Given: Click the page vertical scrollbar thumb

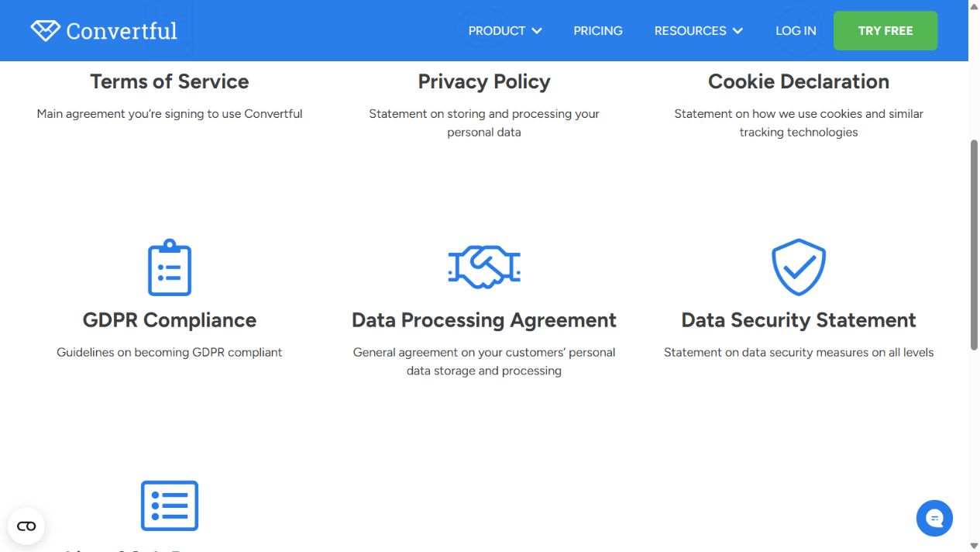Looking at the screenshot, I should point(974,245).
